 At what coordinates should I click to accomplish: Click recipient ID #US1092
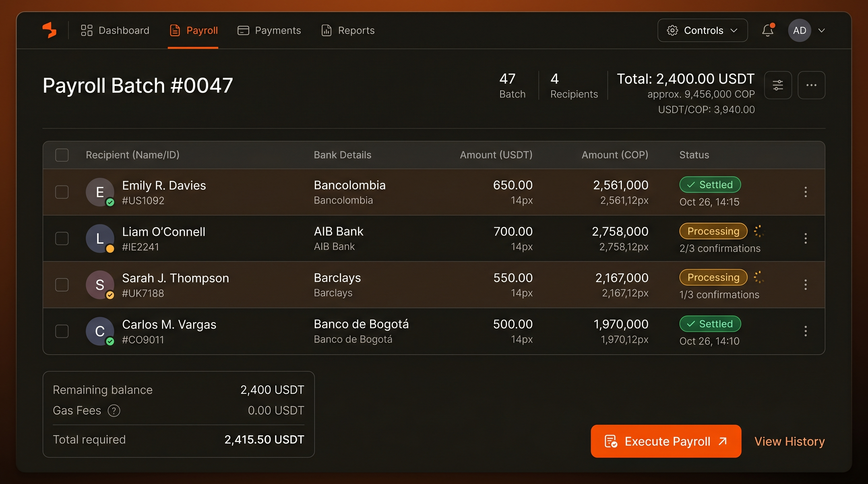click(x=143, y=201)
